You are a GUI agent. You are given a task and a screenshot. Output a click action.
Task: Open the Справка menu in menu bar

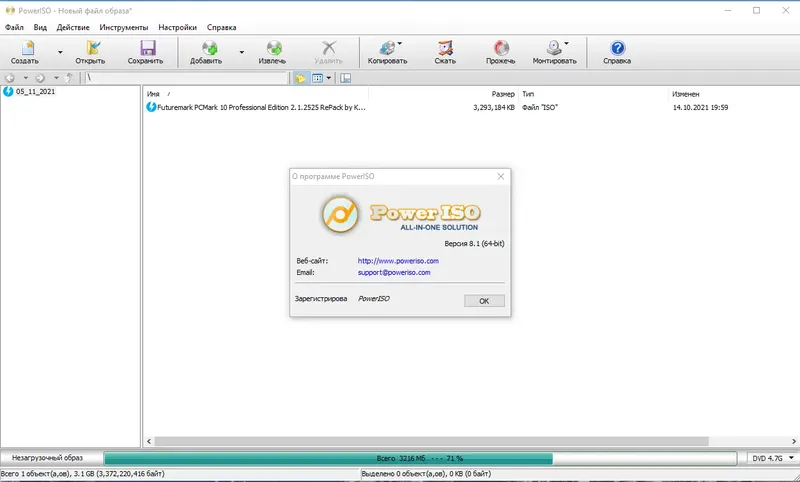[221, 28]
